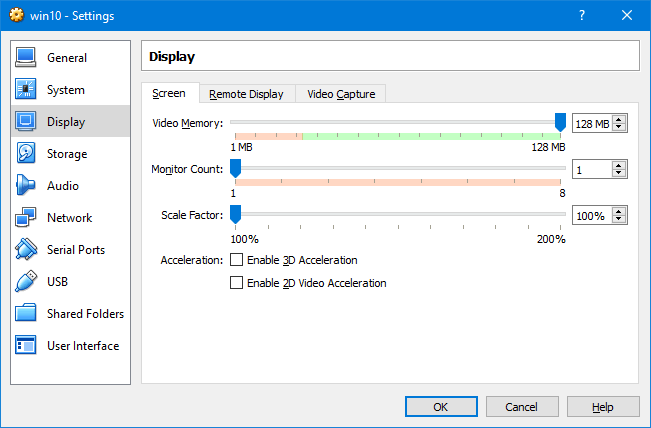Image resolution: width=651 pixels, height=428 pixels.
Task: Click the Cancel button
Action: point(521,407)
